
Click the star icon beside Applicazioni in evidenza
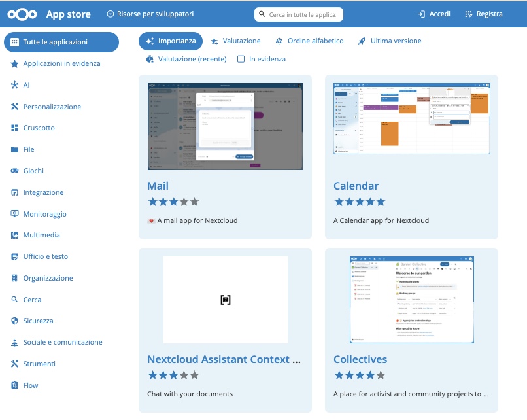[x=14, y=64]
